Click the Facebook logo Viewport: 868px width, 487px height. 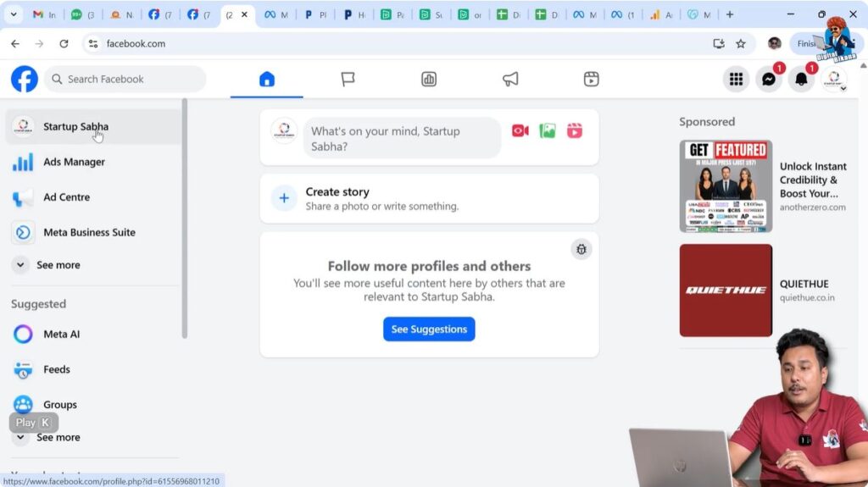[x=25, y=79]
